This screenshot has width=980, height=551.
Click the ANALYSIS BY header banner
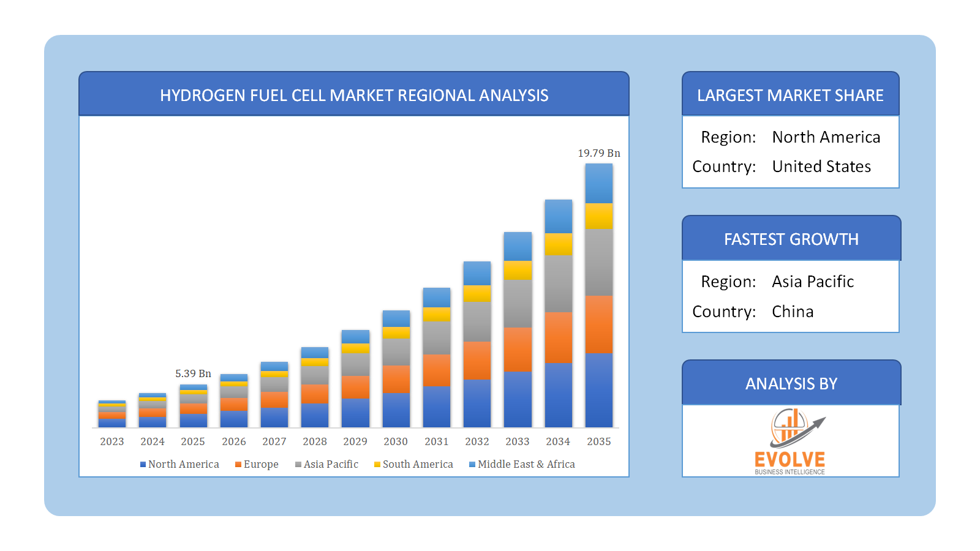[x=791, y=382]
